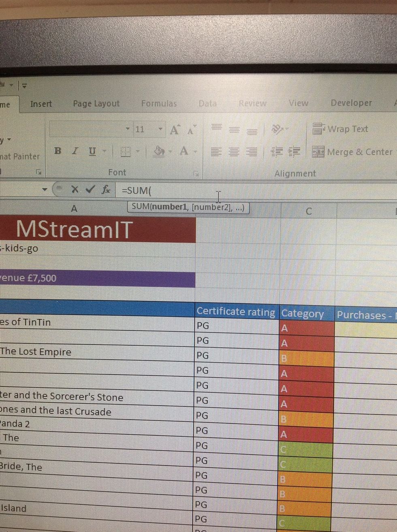This screenshot has height=532, width=397.
Task: Click the Decrease Indent icon
Action: (x=277, y=152)
